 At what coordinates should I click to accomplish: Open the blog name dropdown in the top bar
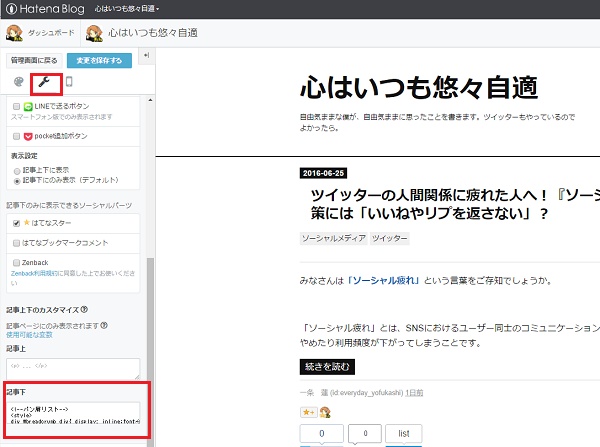[127, 8]
